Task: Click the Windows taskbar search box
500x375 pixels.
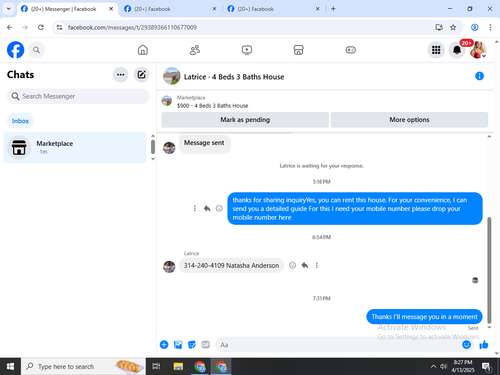Action: pos(83,366)
